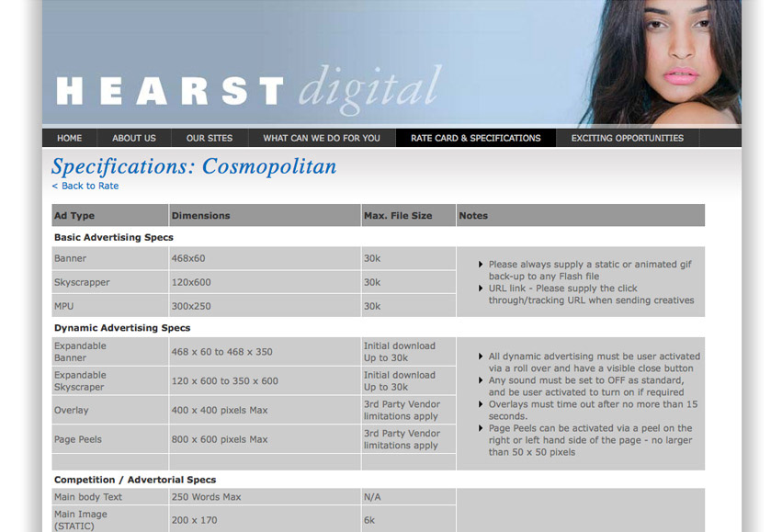The image size is (782, 532).
Task: Click the 'Expandable Skyscraper' cell
Action: pyautogui.click(x=109, y=381)
